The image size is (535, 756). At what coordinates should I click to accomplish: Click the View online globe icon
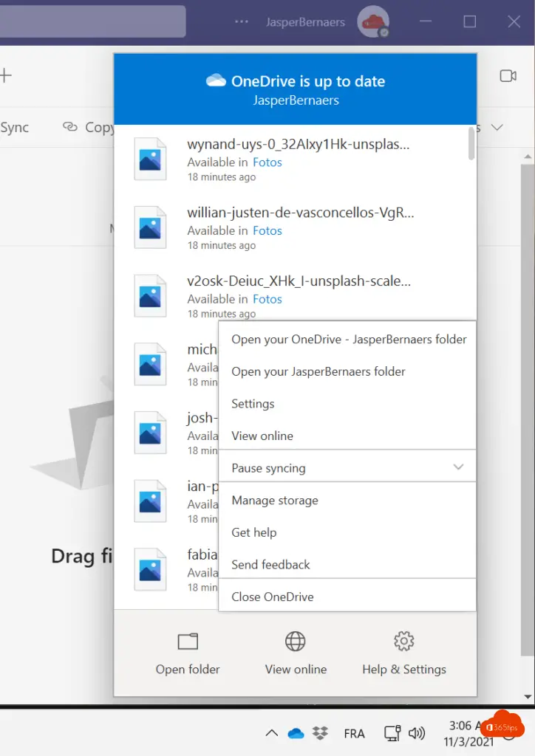click(x=296, y=642)
